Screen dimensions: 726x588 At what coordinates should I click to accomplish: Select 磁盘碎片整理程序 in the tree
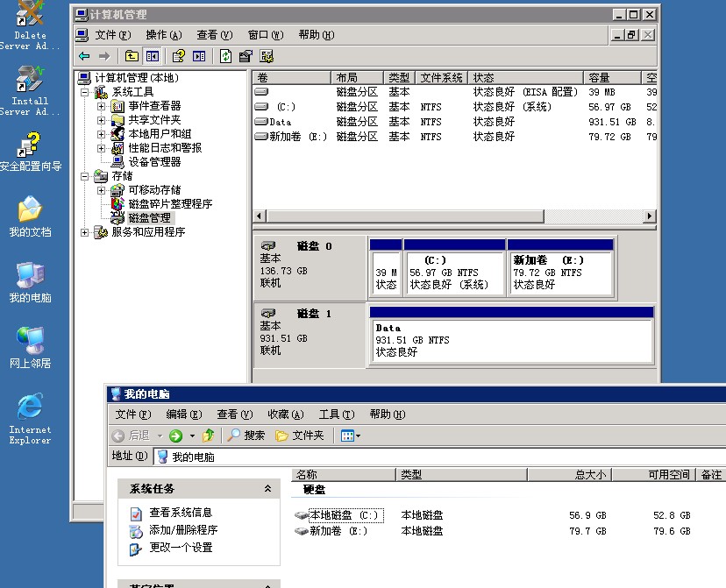[x=170, y=204]
